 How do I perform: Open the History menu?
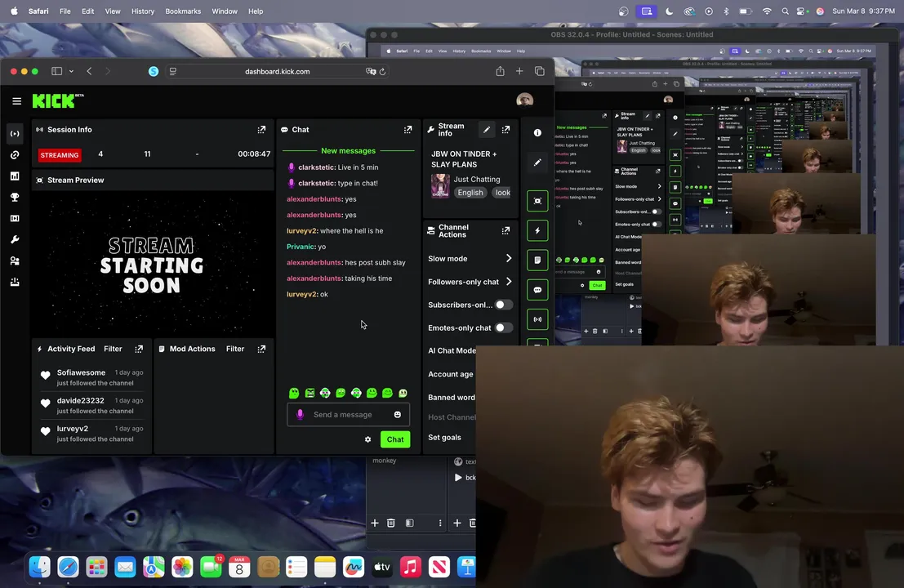tap(143, 11)
